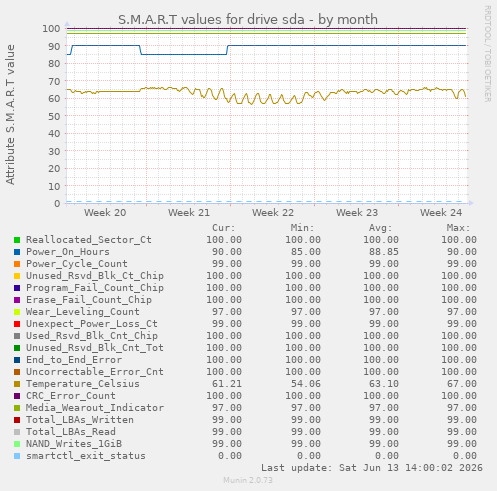Click the 'Week 20' x-axis label
This screenshot has height=491, width=497.
105,212
